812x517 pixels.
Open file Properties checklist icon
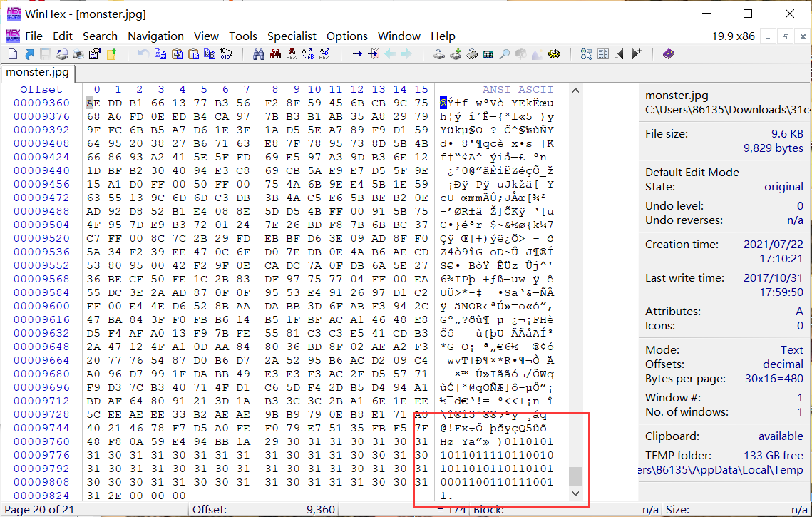[x=95, y=54]
